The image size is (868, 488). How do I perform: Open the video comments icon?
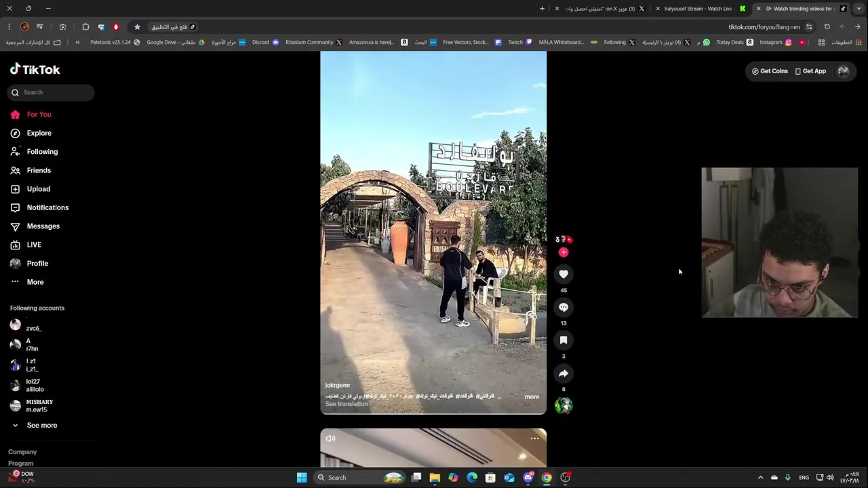(564, 307)
